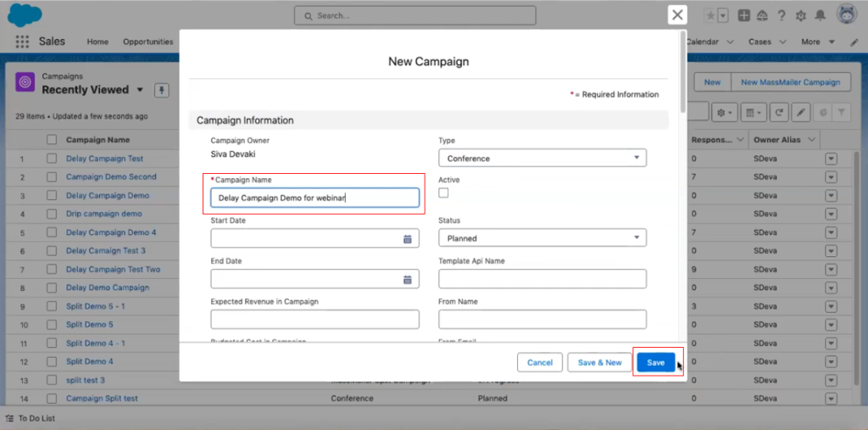Screen dimensions: 868x430
Task: Go to the Home tab
Action: point(97,42)
